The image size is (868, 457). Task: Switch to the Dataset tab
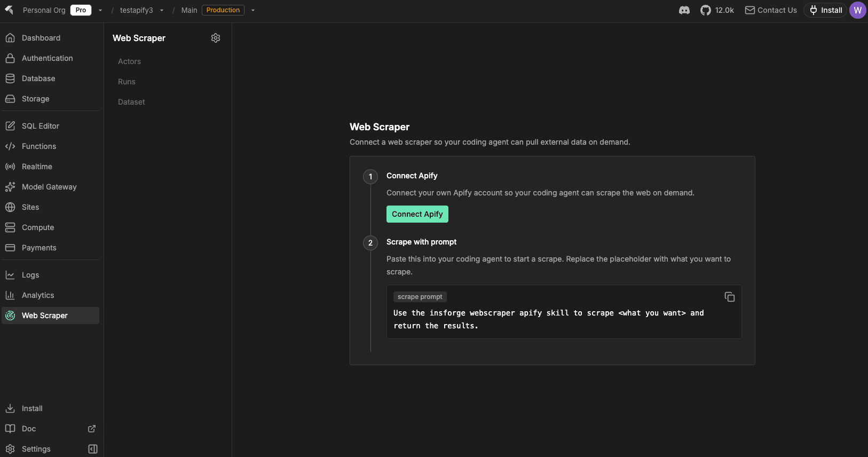coord(131,102)
